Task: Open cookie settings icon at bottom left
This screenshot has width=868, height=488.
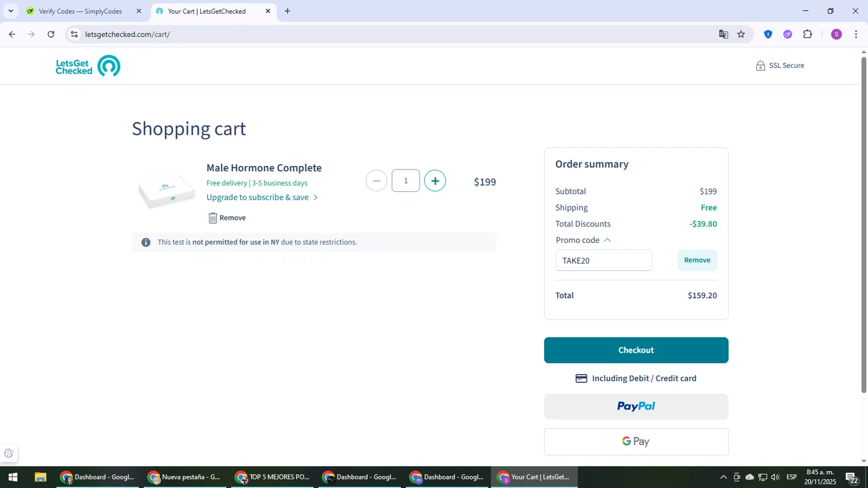Action: point(8,453)
